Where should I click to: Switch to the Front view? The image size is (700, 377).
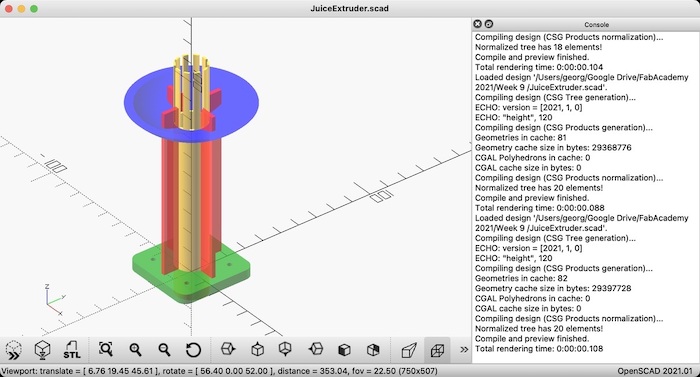click(x=344, y=350)
